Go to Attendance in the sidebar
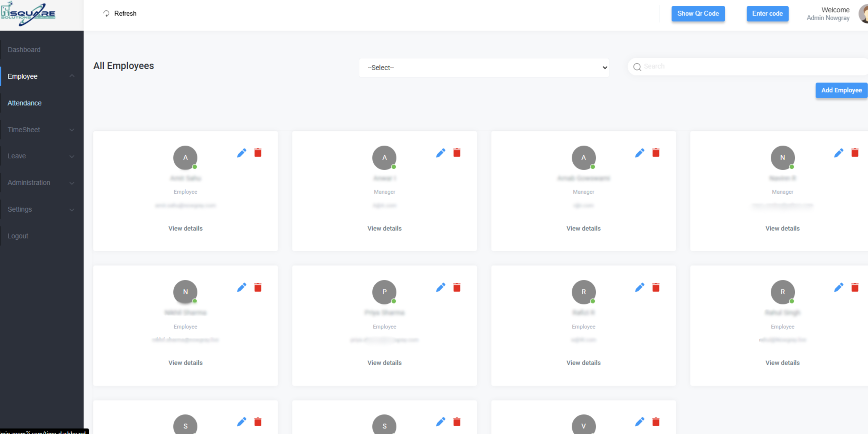 24,103
